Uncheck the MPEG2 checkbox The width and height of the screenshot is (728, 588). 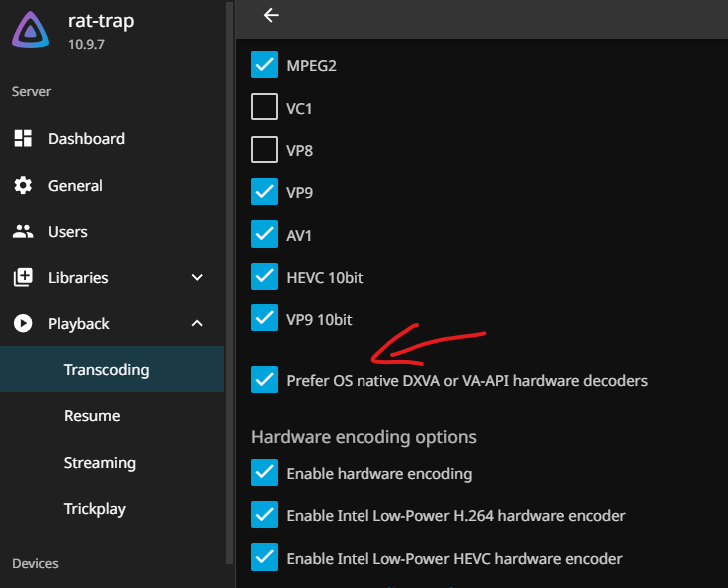pyautogui.click(x=264, y=65)
